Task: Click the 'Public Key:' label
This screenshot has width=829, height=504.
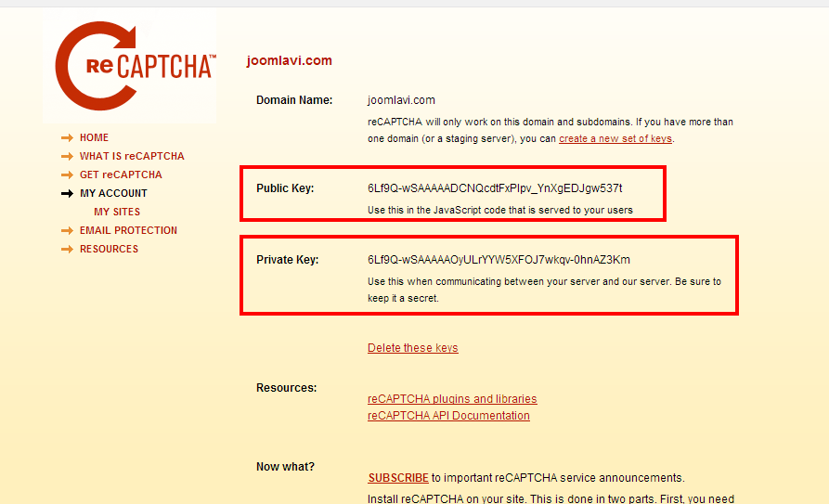Action: pos(285,188)
